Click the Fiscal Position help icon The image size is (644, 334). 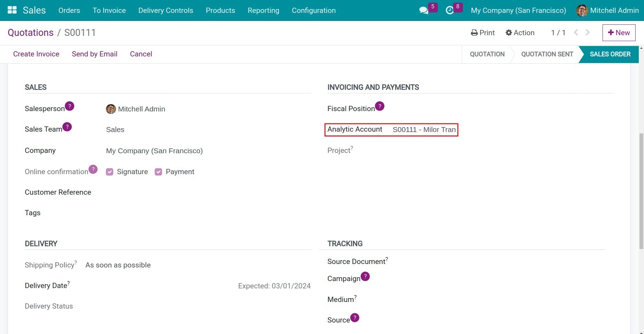[x=379, y=106]
